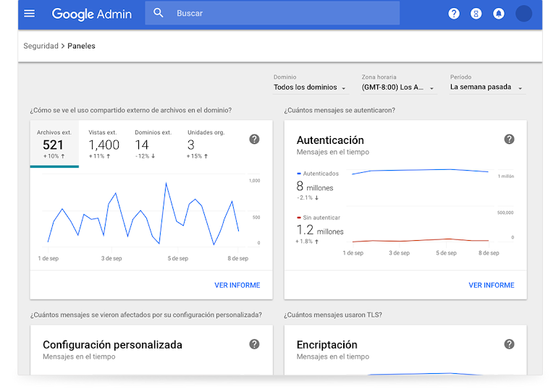This screenshot has width=556, height=392.
Task: Switch to the Dominios ext. tab
Action: click(x=153, y=144)
